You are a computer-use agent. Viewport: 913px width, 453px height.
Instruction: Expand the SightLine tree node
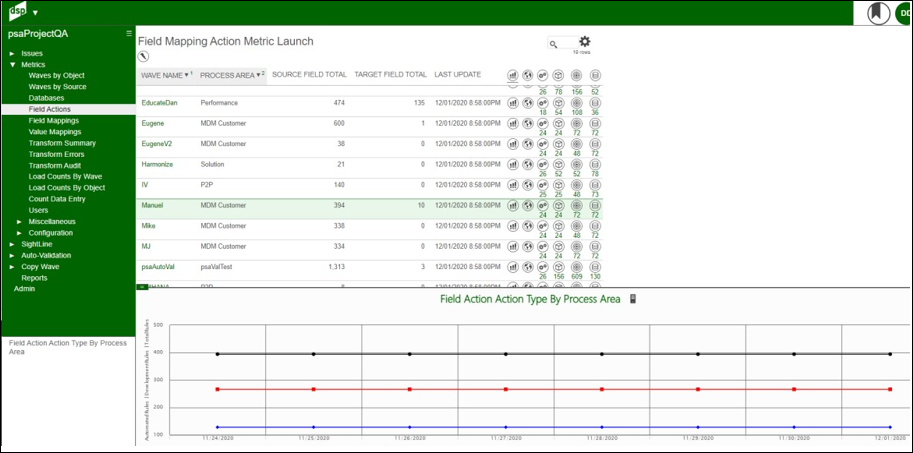(x=12, y=245)
